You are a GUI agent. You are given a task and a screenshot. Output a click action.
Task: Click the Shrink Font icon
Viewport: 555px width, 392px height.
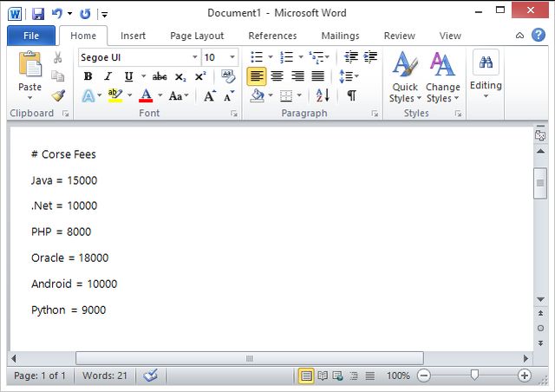(229, 95)
